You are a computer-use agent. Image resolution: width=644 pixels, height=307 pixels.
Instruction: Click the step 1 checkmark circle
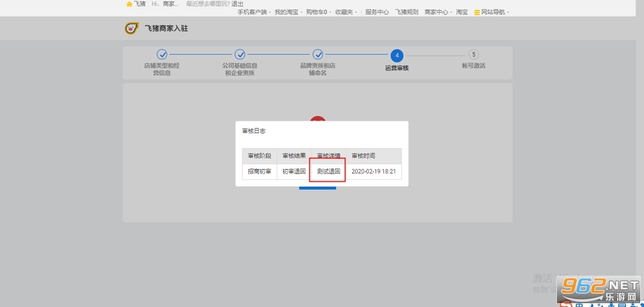tap(162, 55)
